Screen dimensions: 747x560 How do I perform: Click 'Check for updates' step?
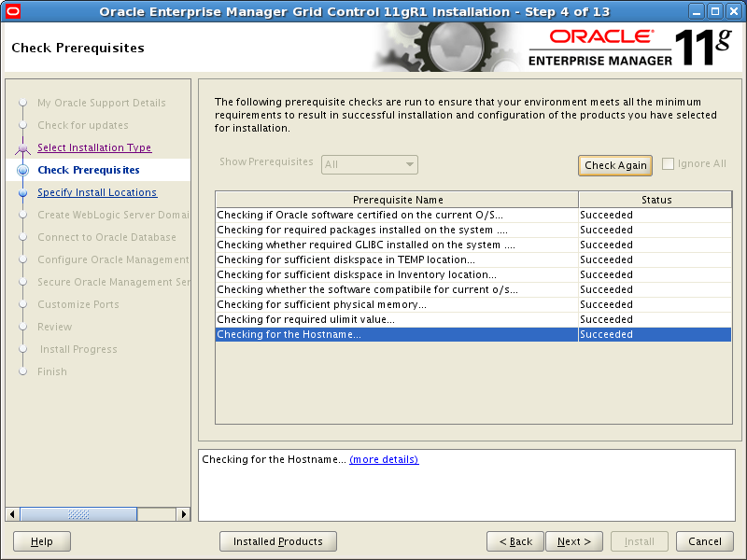[x=83, y=125]
